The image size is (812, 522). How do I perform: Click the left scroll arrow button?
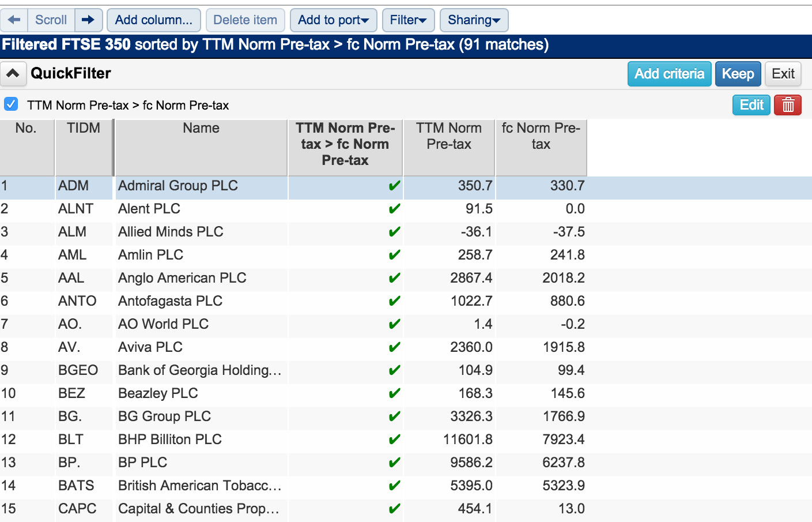14,20
